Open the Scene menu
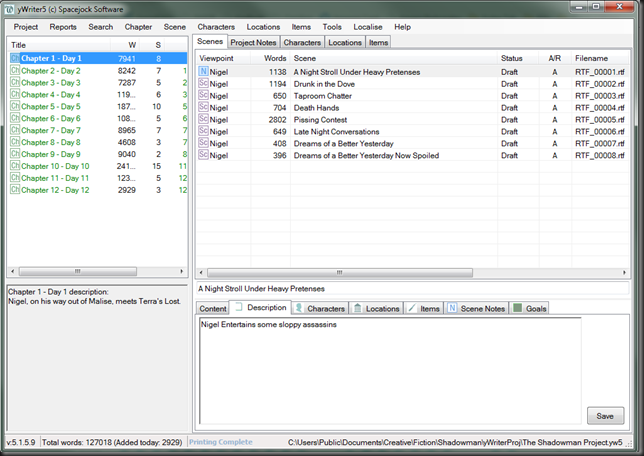 click(175, 27)
